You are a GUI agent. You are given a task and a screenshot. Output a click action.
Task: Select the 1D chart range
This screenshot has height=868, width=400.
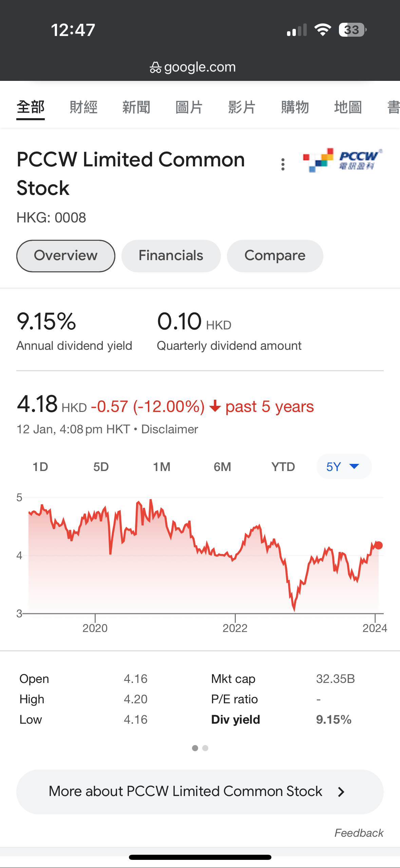tap(40, 467)
